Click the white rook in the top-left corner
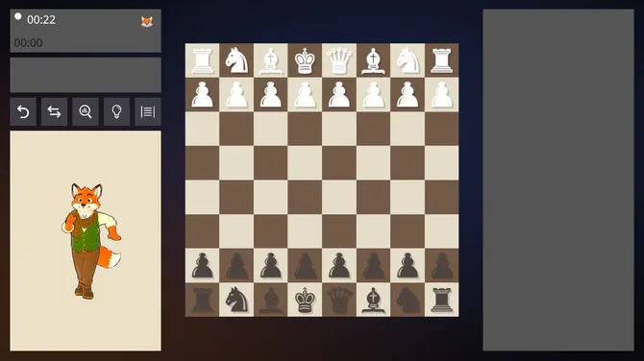 click(x=203, y=60)
